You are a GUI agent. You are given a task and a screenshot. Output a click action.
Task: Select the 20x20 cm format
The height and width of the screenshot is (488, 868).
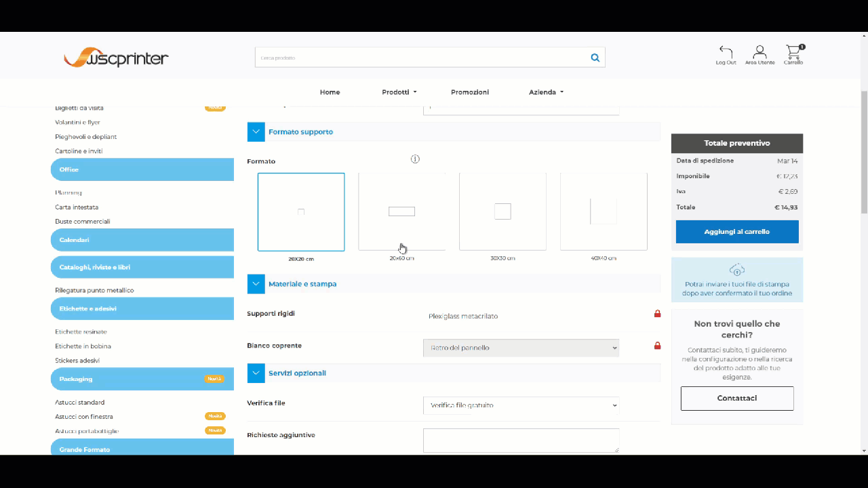[301, 212]
